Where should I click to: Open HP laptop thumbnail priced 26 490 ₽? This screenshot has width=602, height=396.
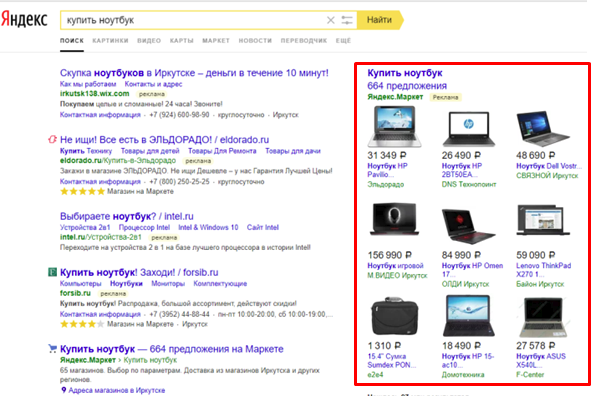coord(469,129)
